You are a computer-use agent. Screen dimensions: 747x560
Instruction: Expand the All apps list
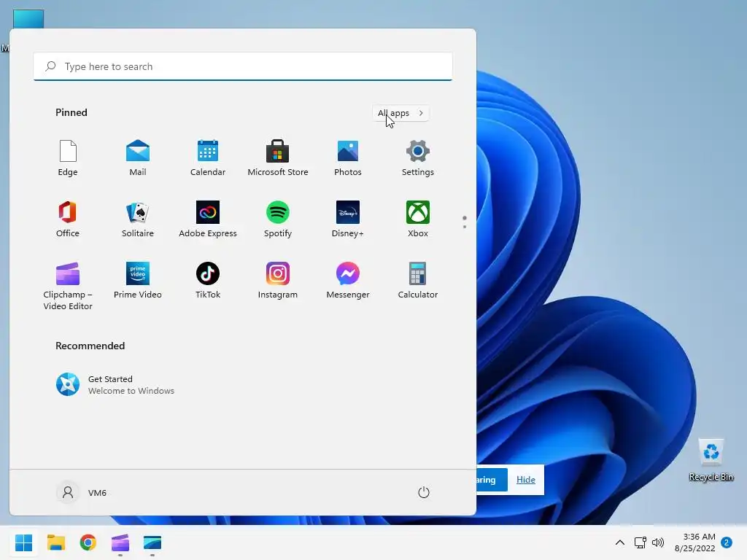click(400, 113)
